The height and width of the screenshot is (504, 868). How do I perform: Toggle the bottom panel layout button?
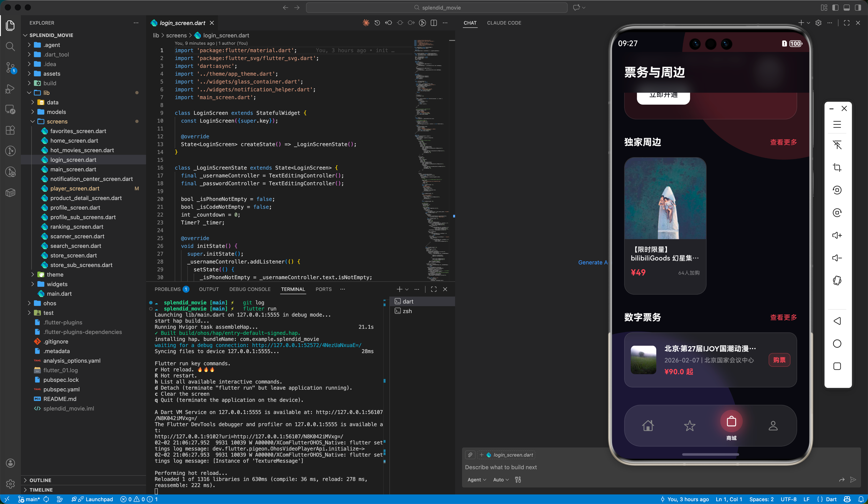click(847, 8)
